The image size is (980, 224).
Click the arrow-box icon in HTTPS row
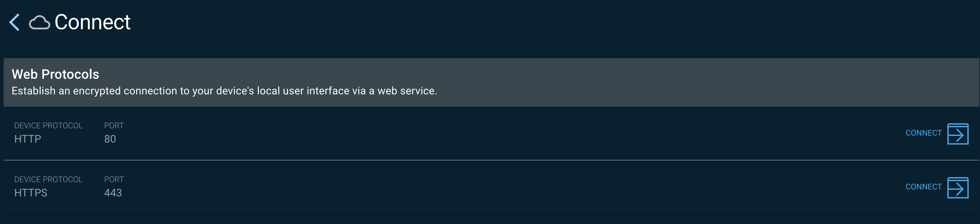(958, 188)
